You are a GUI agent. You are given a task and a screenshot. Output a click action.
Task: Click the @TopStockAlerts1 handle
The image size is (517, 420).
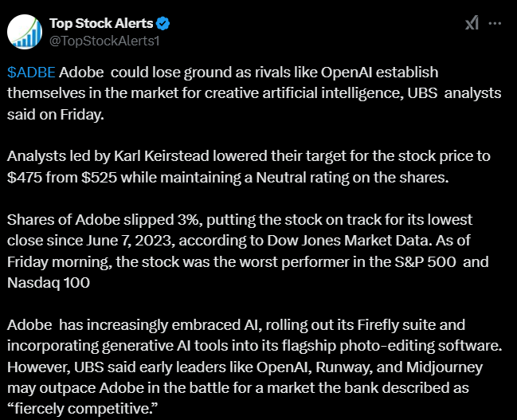point(104,40)
